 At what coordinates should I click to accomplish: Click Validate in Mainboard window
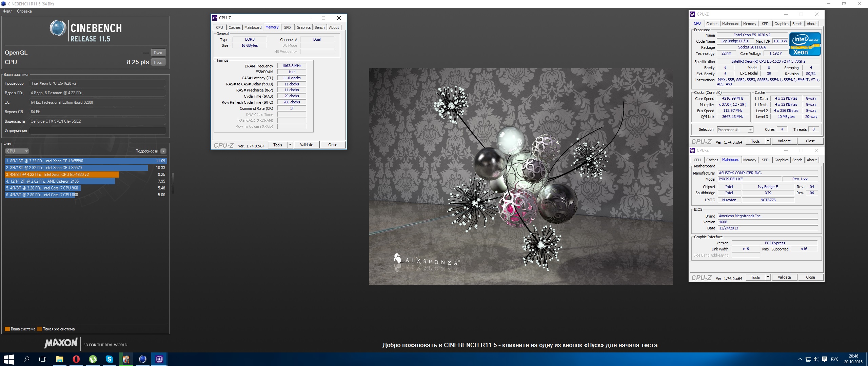[x=784, y=277]
